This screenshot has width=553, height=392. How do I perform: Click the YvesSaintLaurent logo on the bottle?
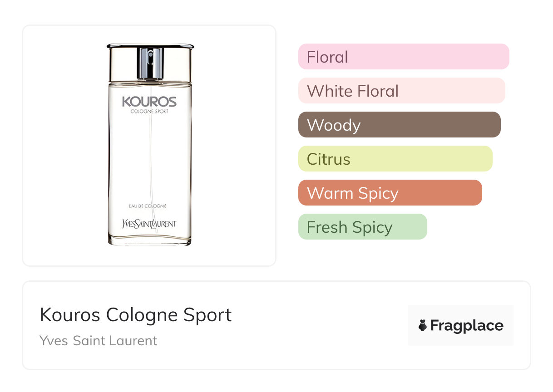pyautogui.click(x=149, y=223)
